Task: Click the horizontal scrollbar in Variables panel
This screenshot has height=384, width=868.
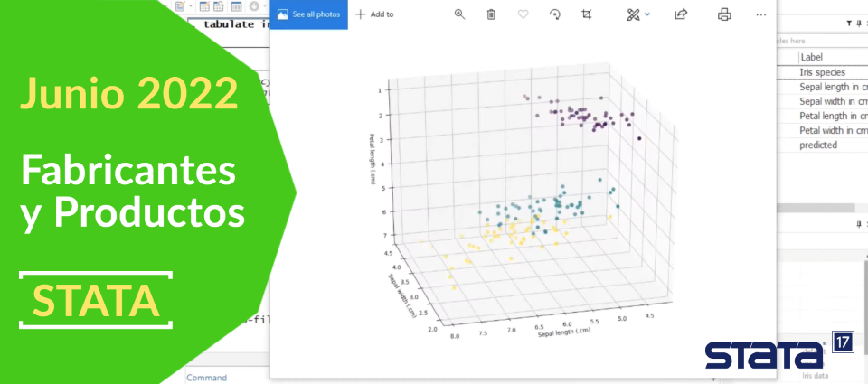Action: 816,208
